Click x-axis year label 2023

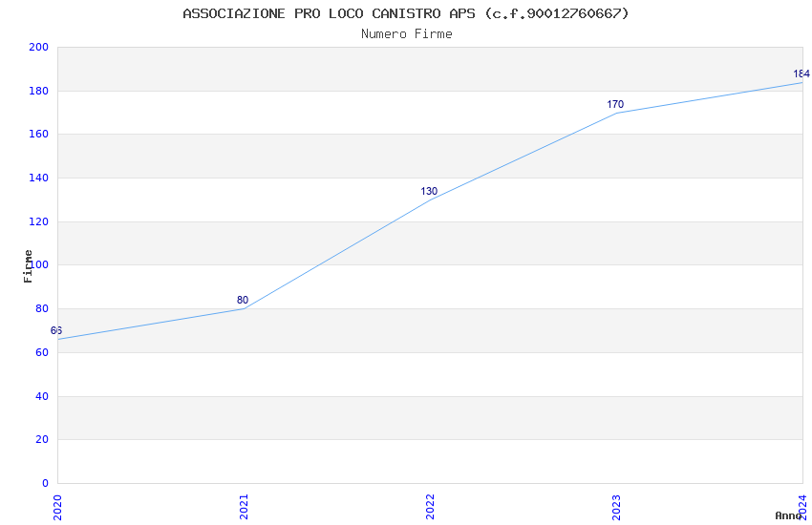coord(616,507)
